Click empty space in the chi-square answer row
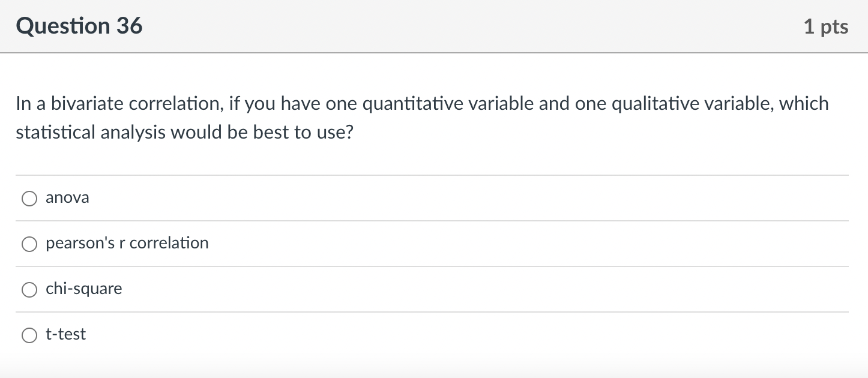Viewport: 868px width, 378px height. [x=480, y=289]
